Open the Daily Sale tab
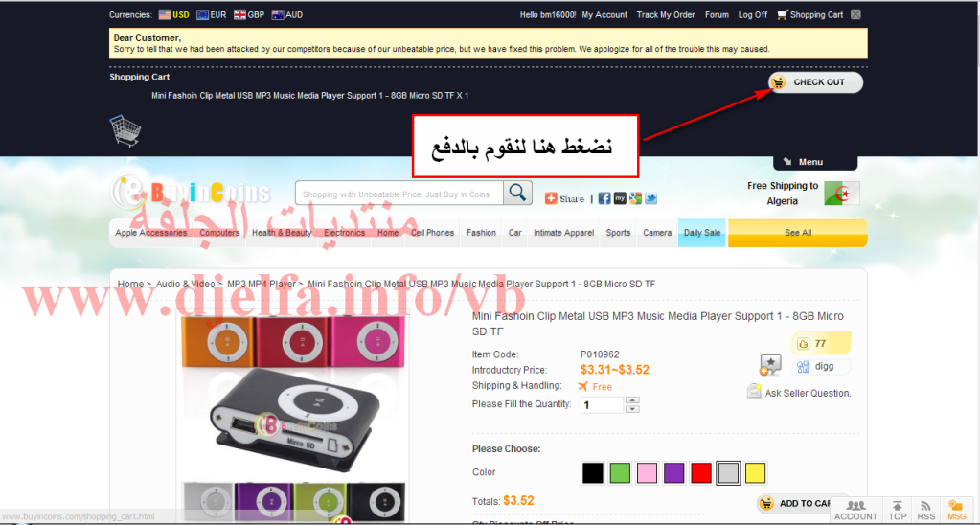980x525 pixels. 702,233
